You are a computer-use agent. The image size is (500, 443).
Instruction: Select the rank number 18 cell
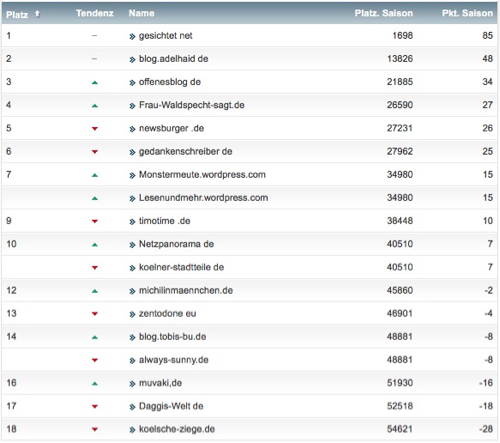pyautogui.click(x=11, y=429)
